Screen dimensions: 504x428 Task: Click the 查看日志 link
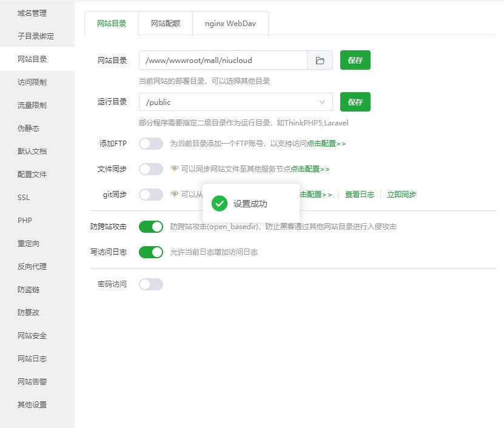pyautogui.click(x=360, y=194)
